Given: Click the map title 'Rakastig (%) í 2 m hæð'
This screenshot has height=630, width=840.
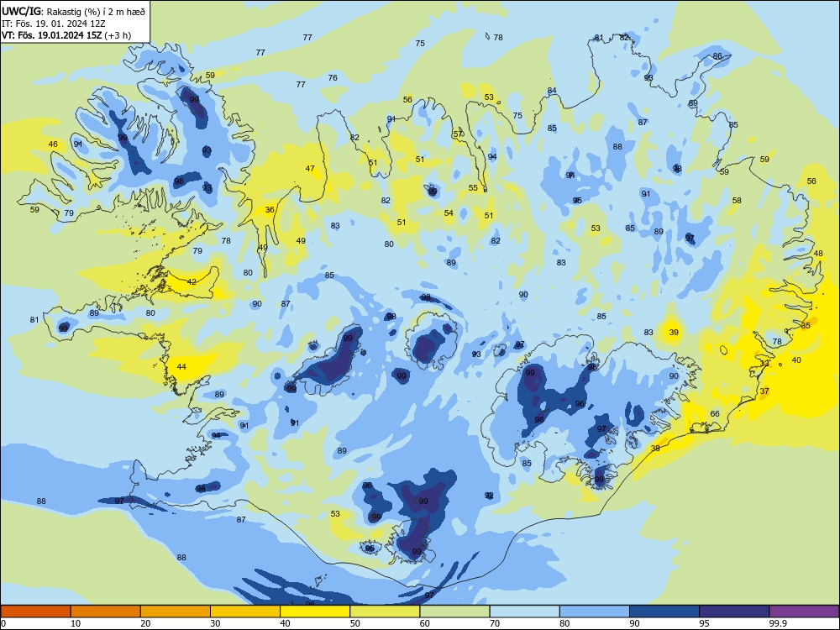Looking at the screenshot, I should point(96,11).
